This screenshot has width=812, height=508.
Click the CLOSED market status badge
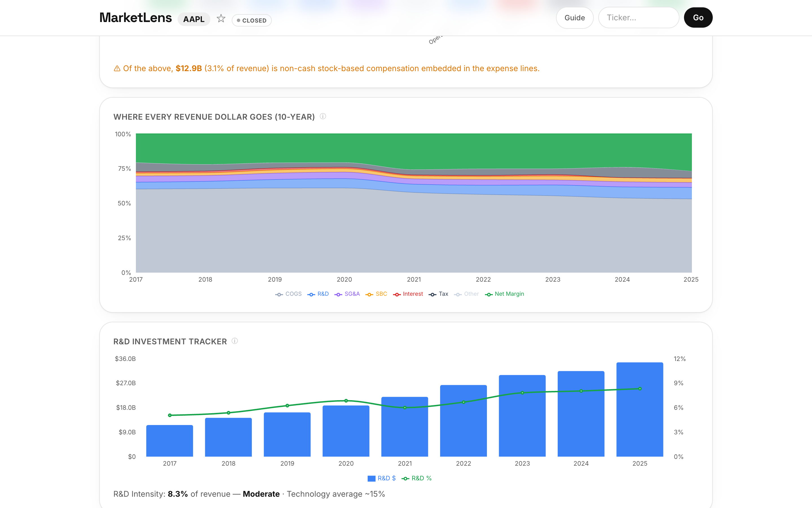click(252, 21)
